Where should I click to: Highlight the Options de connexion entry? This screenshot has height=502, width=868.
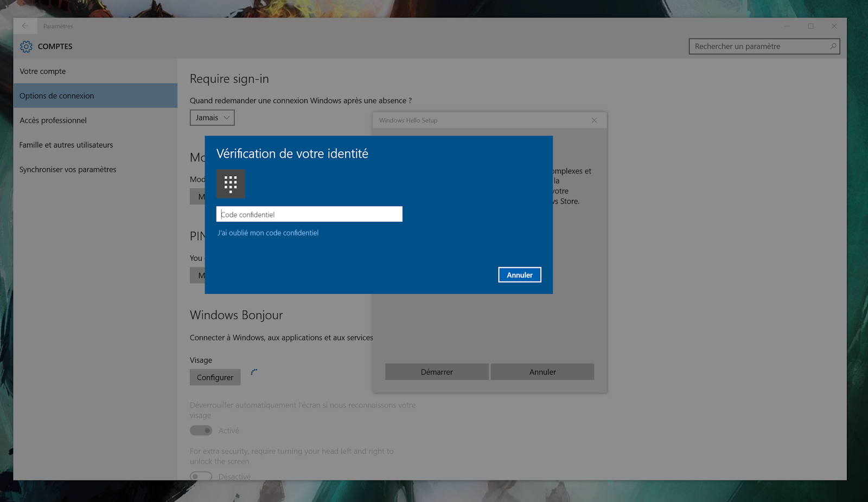56,95
